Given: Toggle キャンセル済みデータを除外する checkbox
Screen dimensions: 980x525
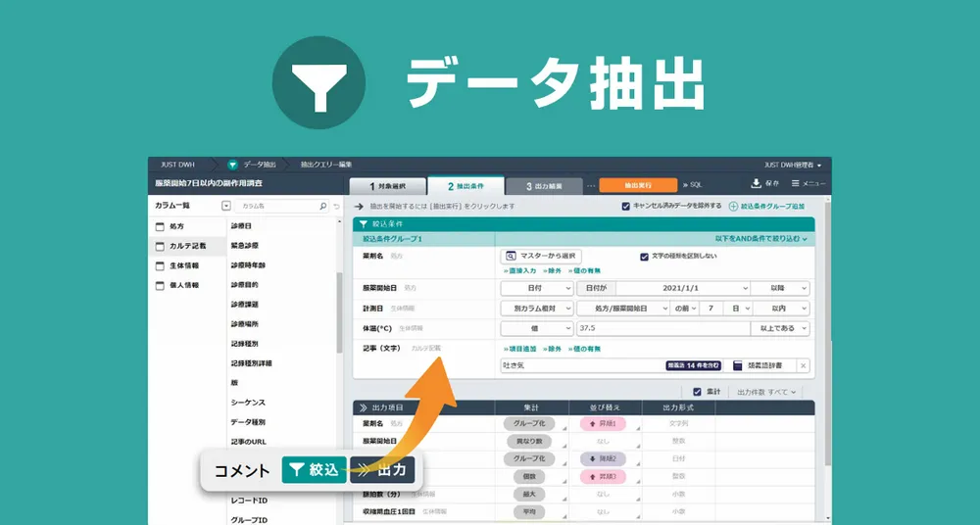Looking at the screenshot, I should [625, 207].
